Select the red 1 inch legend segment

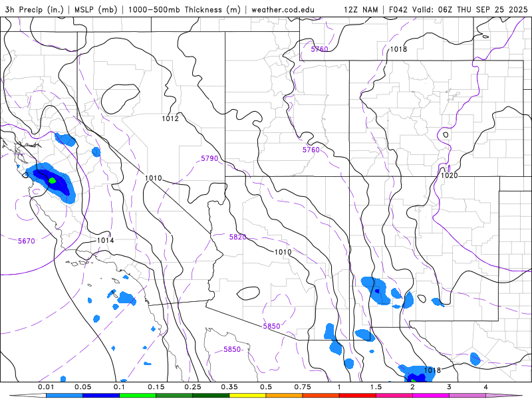click(357, 396)
